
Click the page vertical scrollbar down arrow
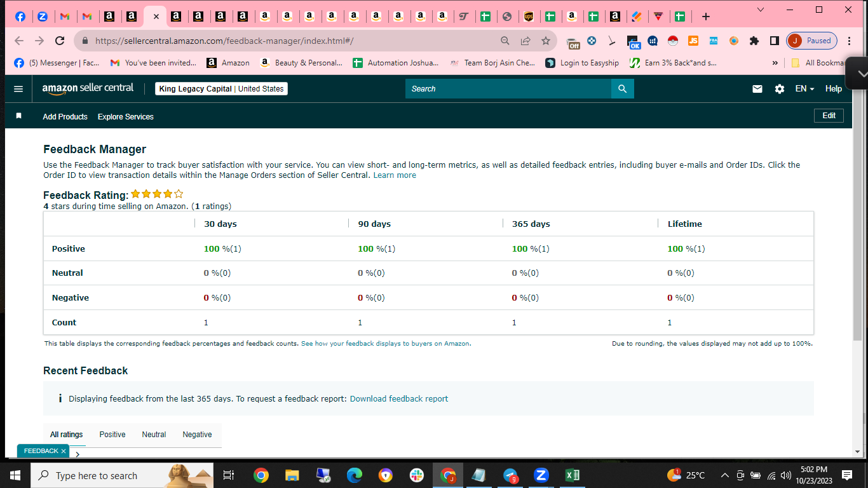(857, 451)
